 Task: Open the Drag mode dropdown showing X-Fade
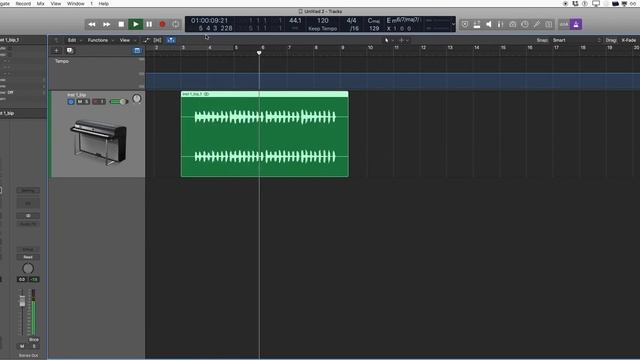[629, 40]
